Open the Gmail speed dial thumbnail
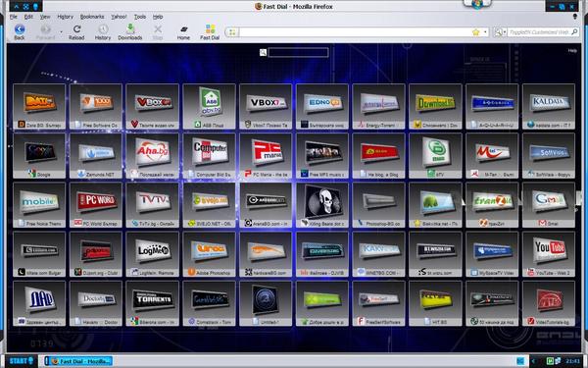Image resolution: width=588 pixels, height=368 pixels. point(549,205)
